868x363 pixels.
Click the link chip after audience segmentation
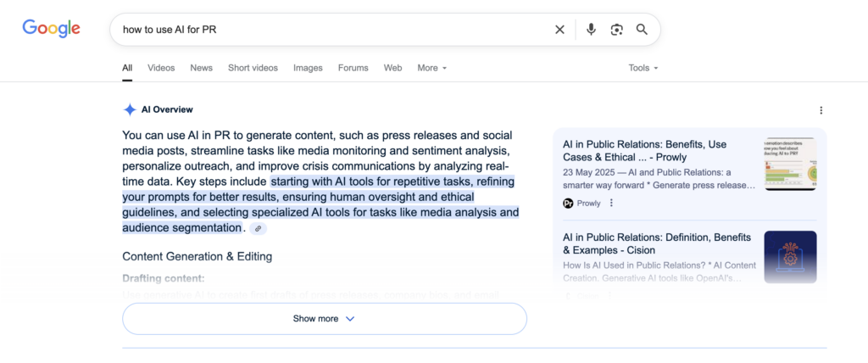(259, 229)
